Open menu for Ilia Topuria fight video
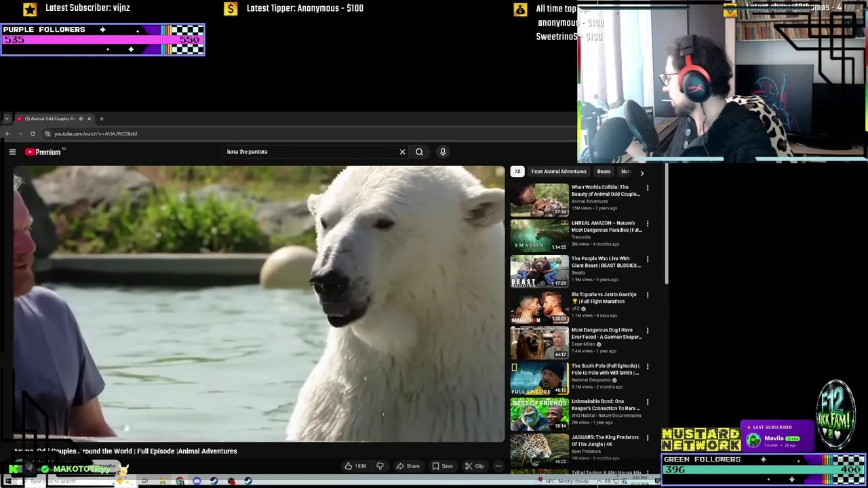This screenshot has height=488, width=868. pyautogui.click(x=647, y=295)
